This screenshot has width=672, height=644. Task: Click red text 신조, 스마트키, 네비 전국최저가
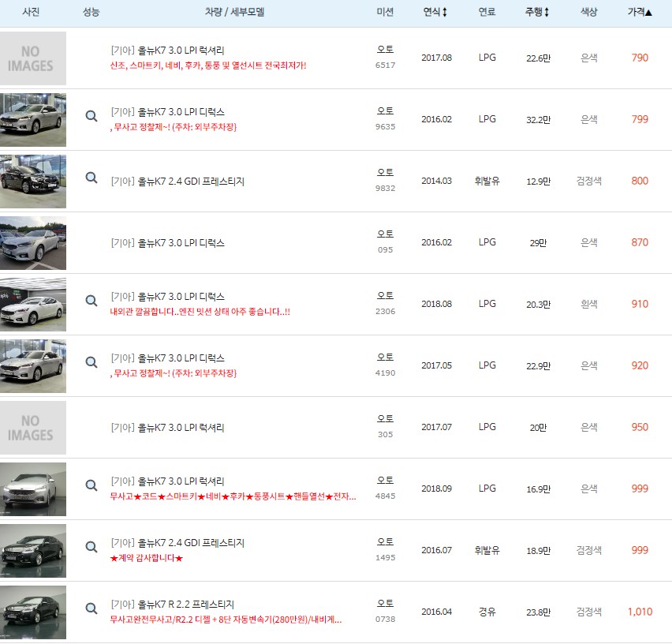point(208,66)
